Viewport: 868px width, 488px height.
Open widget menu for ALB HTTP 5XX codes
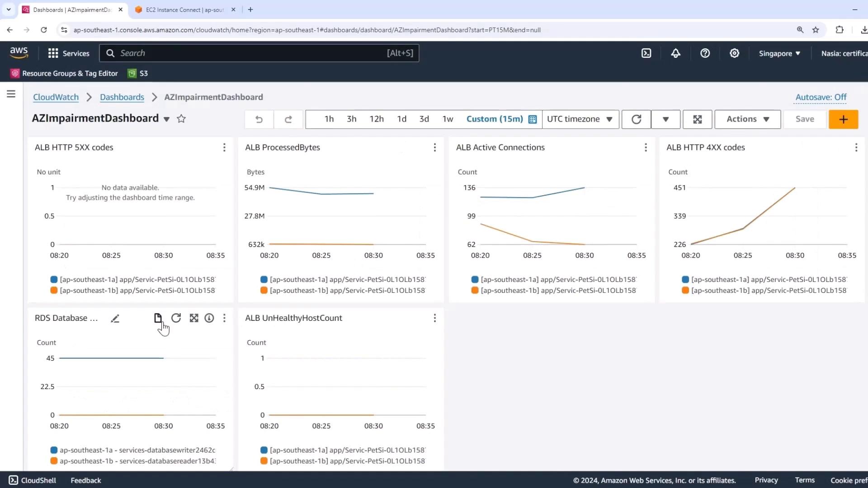click(224, 147)
